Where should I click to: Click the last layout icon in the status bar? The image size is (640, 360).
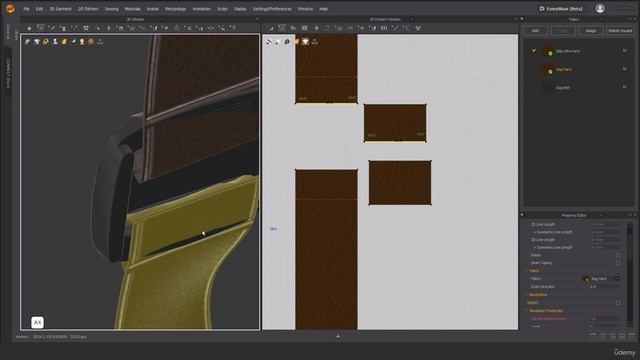point(631,336)
